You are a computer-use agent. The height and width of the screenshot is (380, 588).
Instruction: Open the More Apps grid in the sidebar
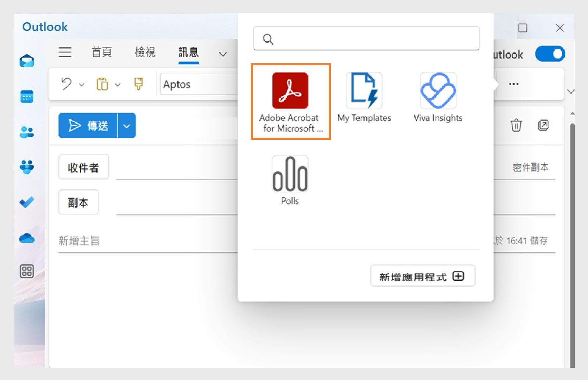[x=26, y=271]
